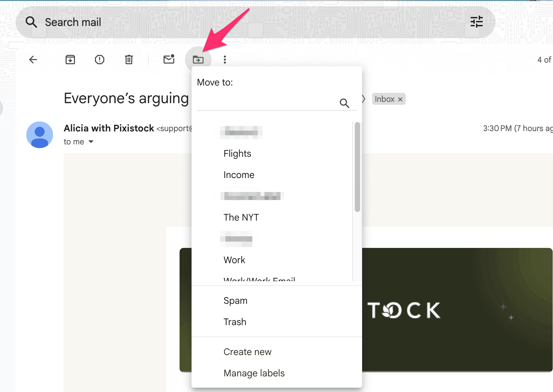Move the message to Trash
This screenshot has width=553, height=392.
(x=235, y=321)
